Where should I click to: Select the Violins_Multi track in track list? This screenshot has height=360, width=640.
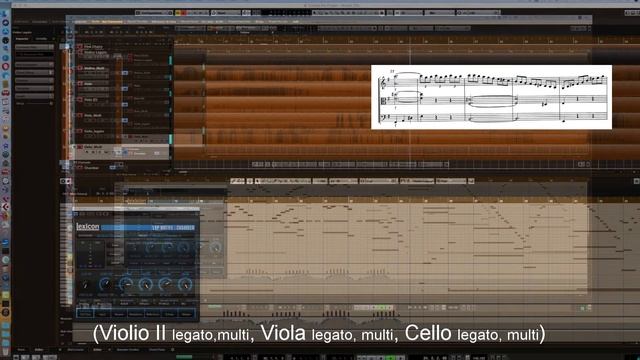tap(94, 68)
